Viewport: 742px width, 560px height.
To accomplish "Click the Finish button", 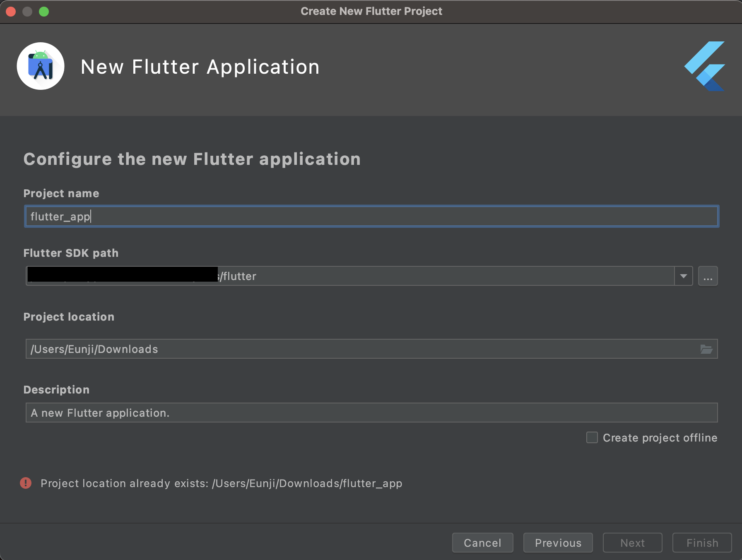I will (702, 543).
